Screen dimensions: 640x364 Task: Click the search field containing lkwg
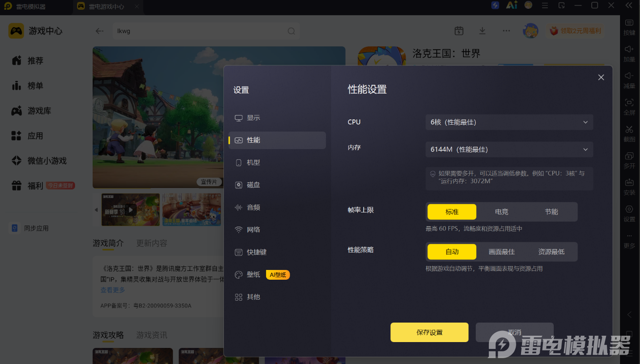[205, 31]
